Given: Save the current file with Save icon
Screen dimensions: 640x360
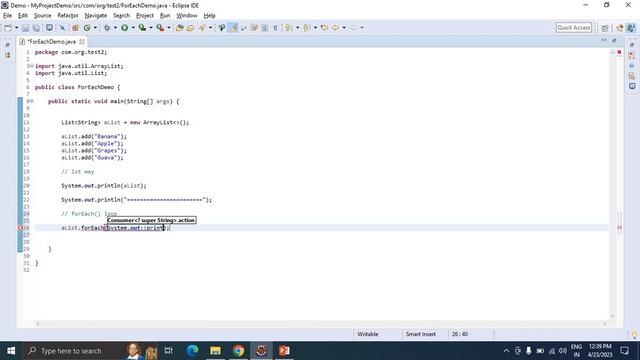Looking at the screenshot, I should 25,28.
